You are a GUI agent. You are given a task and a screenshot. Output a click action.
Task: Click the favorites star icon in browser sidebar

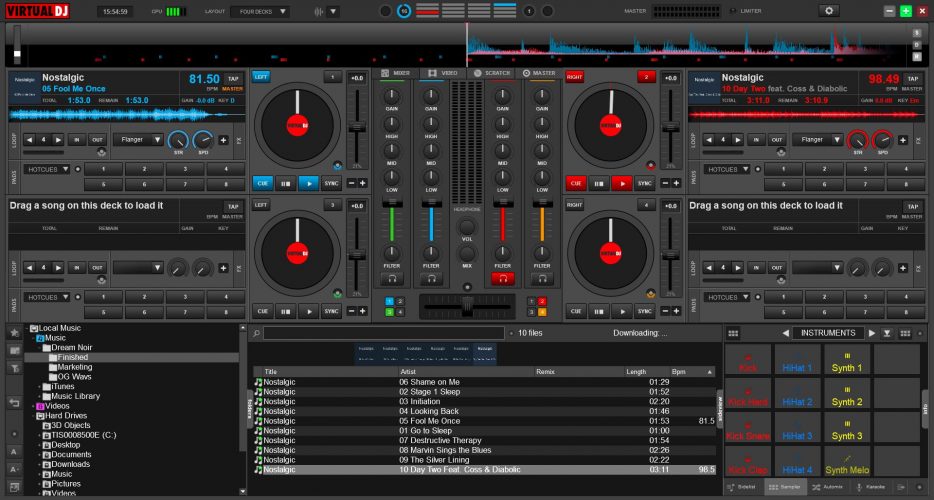(14, 332)
